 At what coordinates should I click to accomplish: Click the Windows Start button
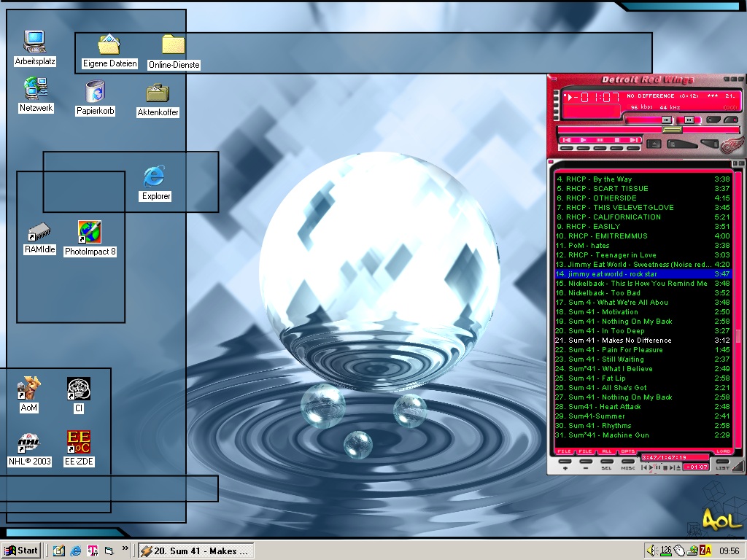[21, 551]
